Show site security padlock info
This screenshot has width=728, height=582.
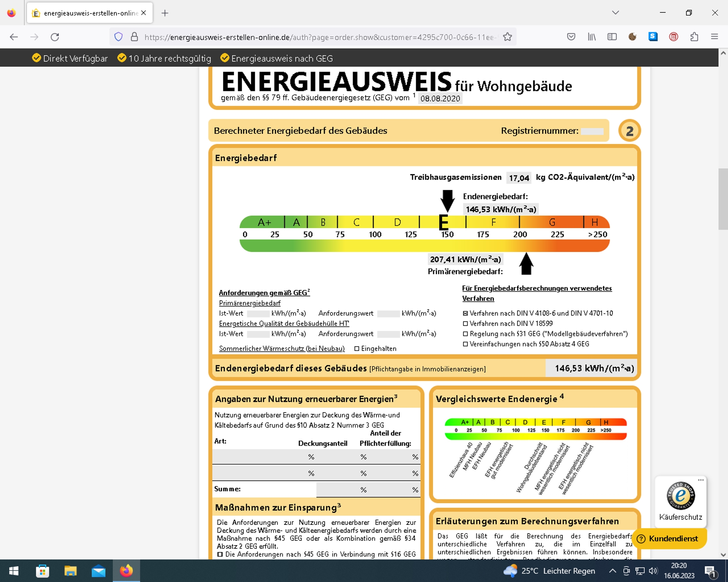pyautogui.click(x=134, y=37)
